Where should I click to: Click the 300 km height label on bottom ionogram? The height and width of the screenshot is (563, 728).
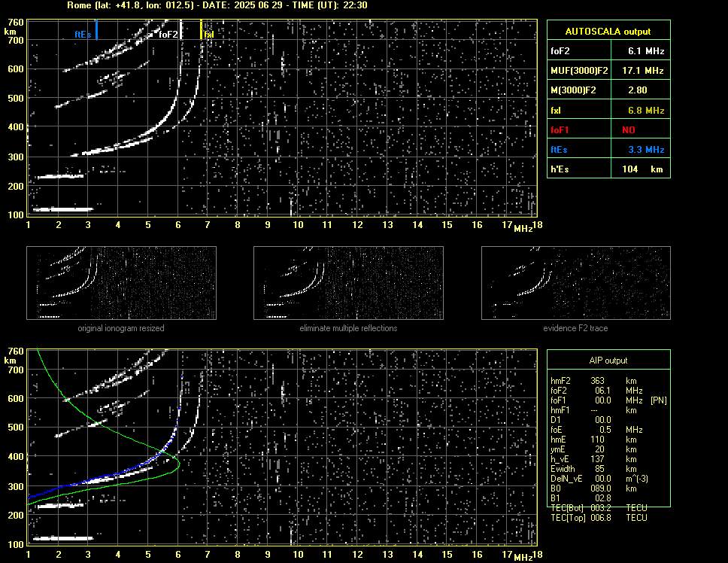coord(16,486)
